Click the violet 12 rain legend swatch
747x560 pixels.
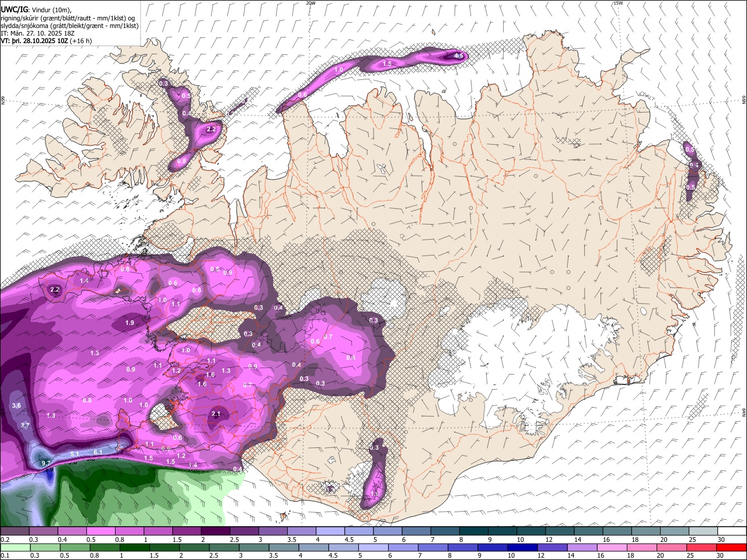(552, 547)
